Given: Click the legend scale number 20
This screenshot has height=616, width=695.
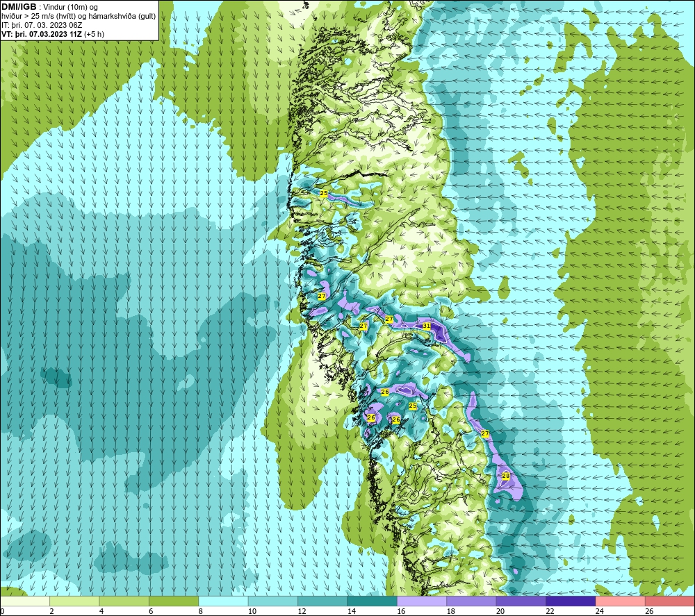Looking at the screenshot, I should coord(500,611).
